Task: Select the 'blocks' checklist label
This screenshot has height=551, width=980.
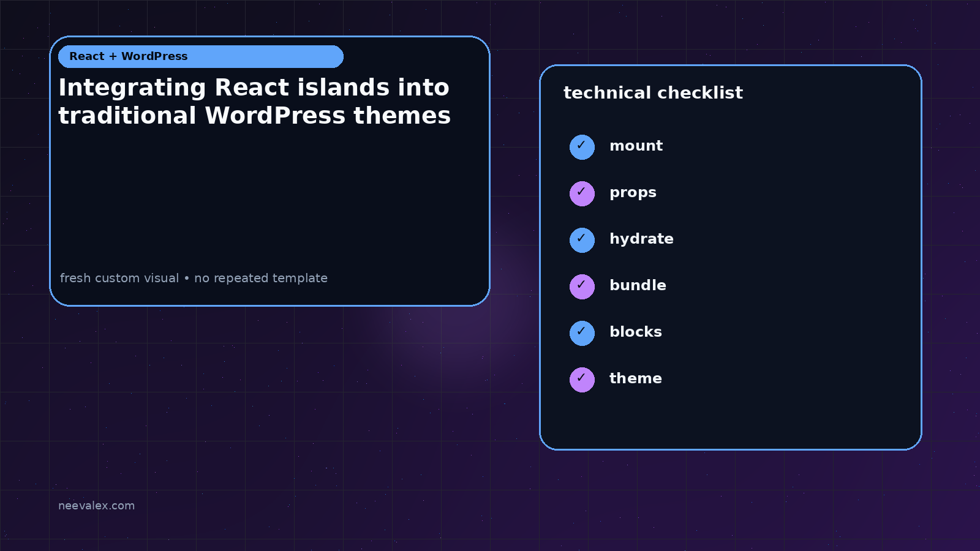Action: click(636, 332)
